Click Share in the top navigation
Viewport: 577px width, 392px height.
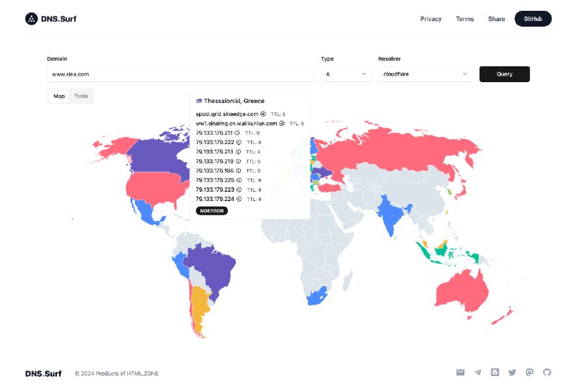[496, 19]
